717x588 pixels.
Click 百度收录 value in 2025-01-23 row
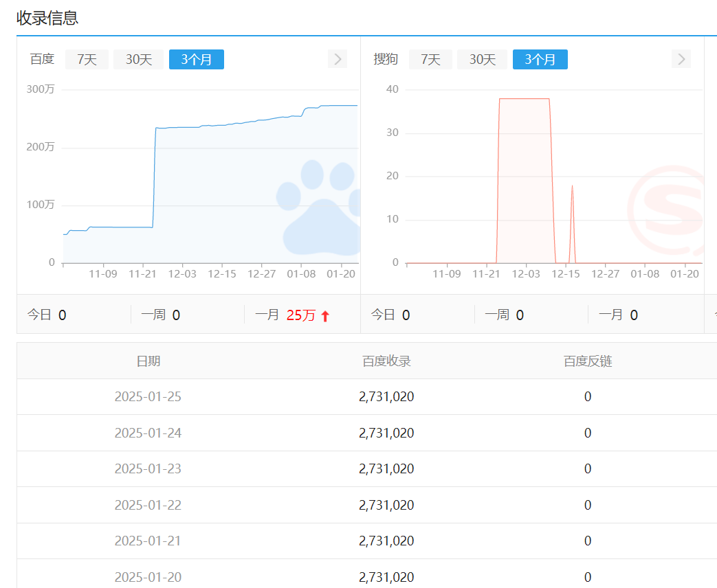pyautogui.click(x=386, y=468)
